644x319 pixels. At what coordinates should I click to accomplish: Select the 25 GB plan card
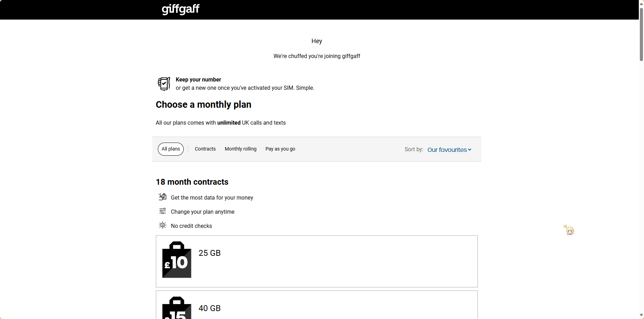(317, 261)
